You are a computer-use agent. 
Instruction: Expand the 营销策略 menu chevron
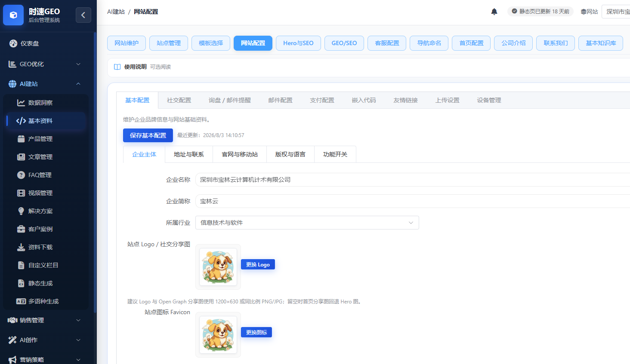78,360
